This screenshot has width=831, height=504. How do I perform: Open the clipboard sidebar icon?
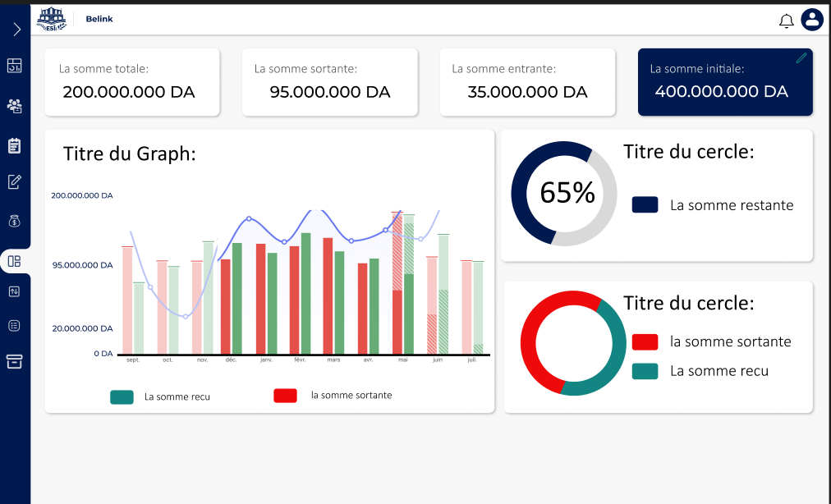pyautogui.click(x=15, y=145)
